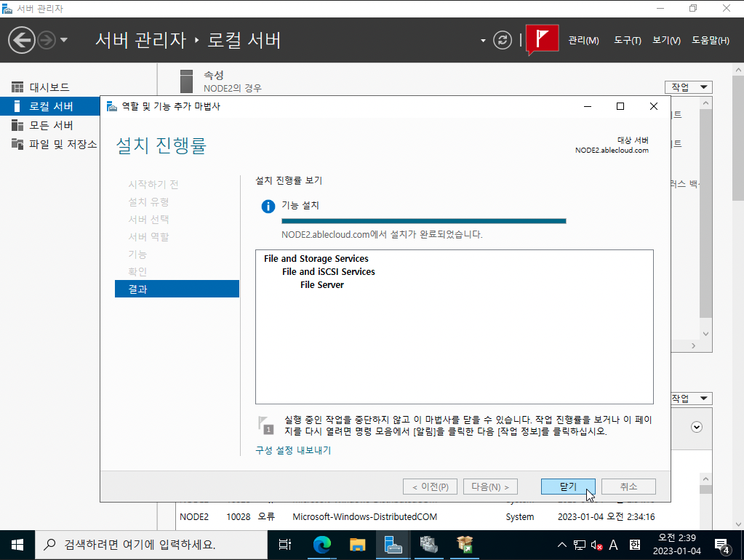
Task: Click File and iSCSI Services entry
Action: (x=328, y=272)
